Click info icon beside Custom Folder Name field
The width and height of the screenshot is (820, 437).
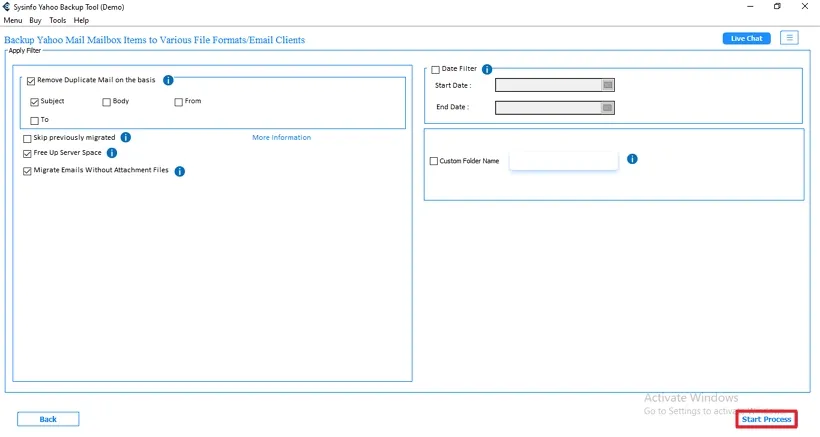(632, 159)
